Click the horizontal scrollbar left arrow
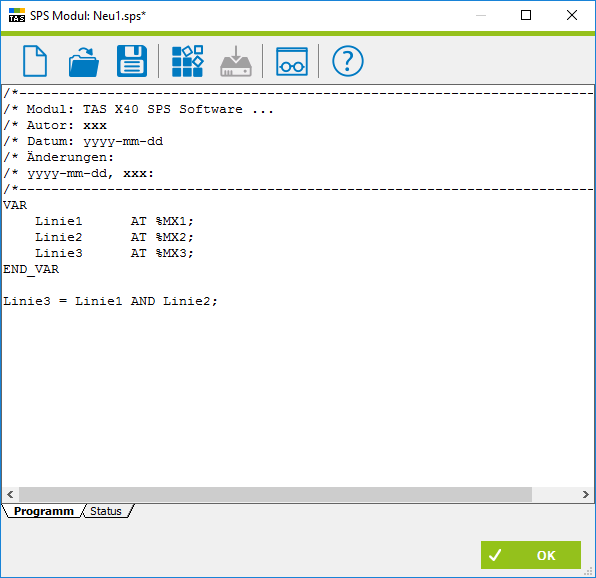This screenshot has width=596, height=578. click(10, 494)
